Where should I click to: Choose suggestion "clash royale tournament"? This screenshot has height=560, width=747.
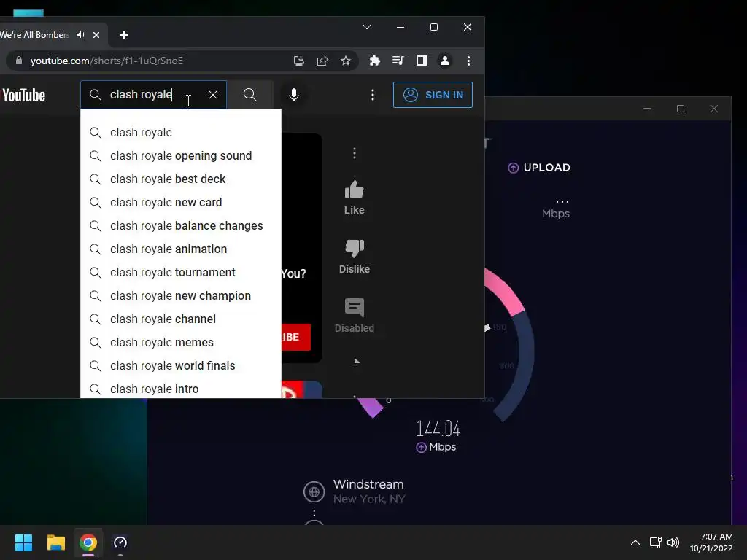181,273
